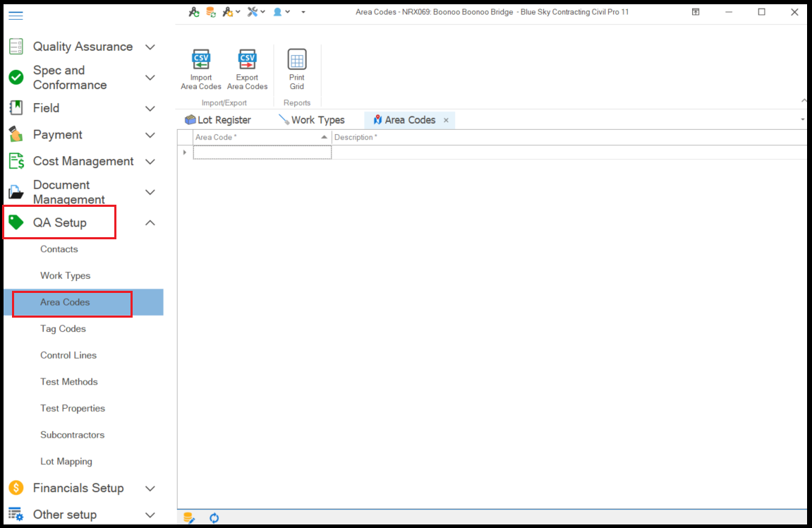The image size is (812, 528).
Task: Click the Export Area Codes CSV icon
Action: pyautogui.click(x=247, y=59)
